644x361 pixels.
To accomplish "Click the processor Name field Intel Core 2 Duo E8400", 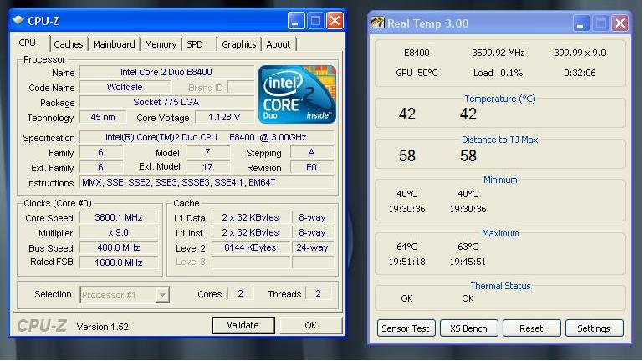I will tap(166, 72).
